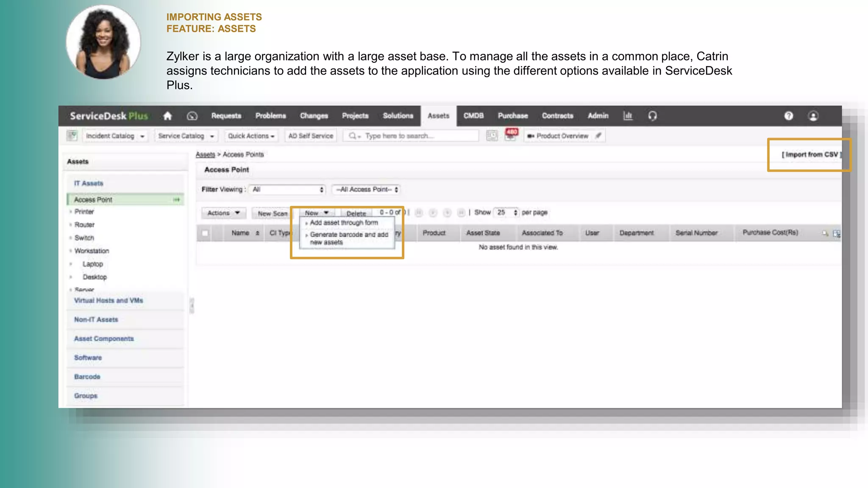868x488 pixels.
Task: Select Router in the assets sidebar
Action: tap(84, 225)
